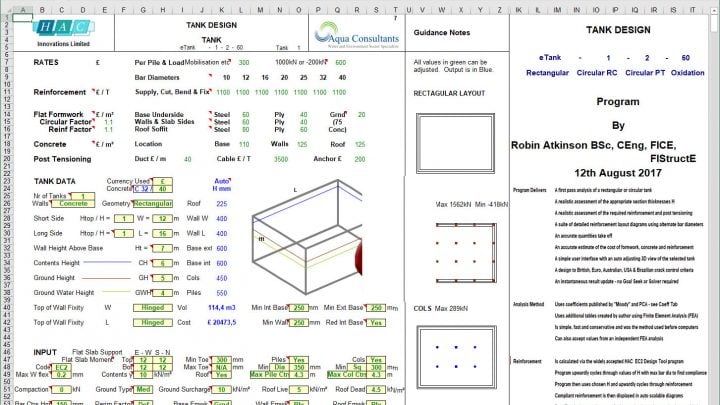Image resolution: width=720 pixels, height=405 pixels.
Task: Click the short side width W = 12 cell
Action: click(163, 219)
